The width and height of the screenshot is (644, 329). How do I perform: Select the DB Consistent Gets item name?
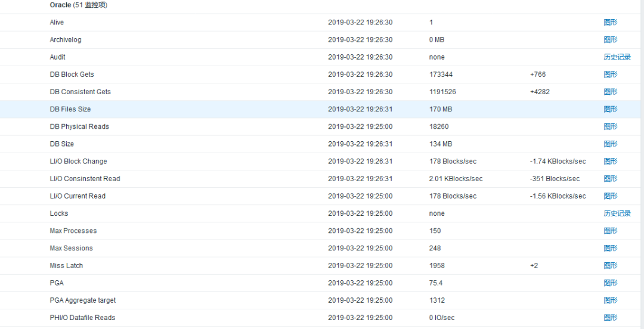click(80, 92)
